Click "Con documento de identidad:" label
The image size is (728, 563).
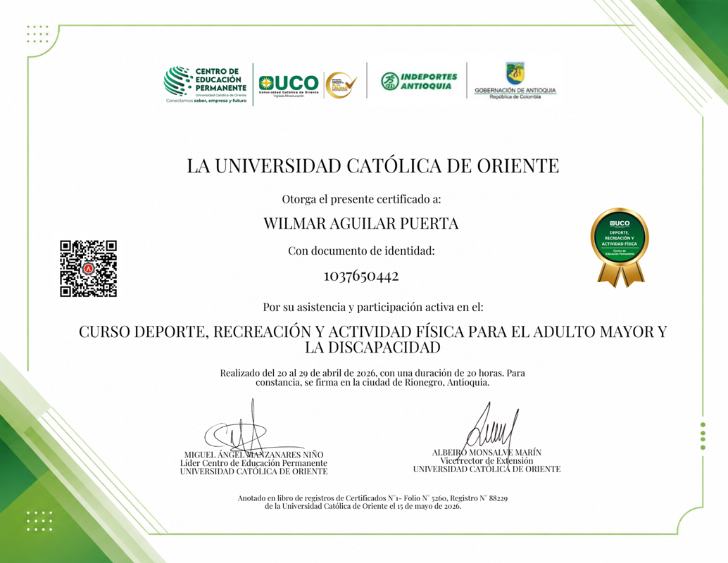click(361, 251)
